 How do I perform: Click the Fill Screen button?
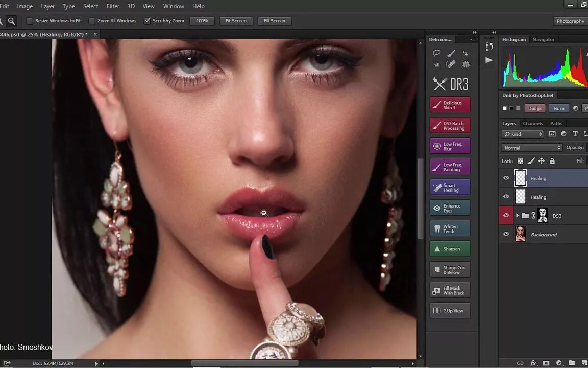pos(275,21)
